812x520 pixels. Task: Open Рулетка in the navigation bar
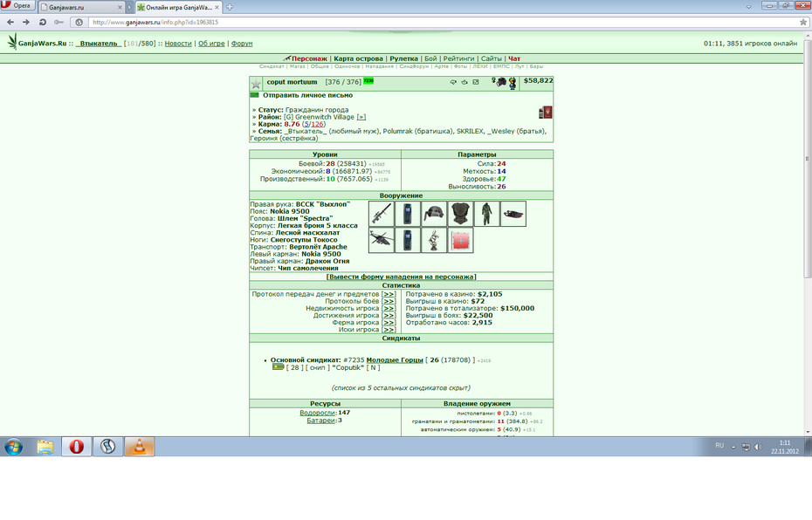coord(404,58)
